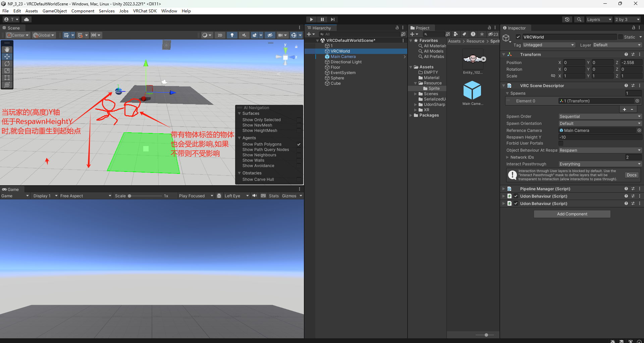Open the Layers dropdown

tap(599, 19)
